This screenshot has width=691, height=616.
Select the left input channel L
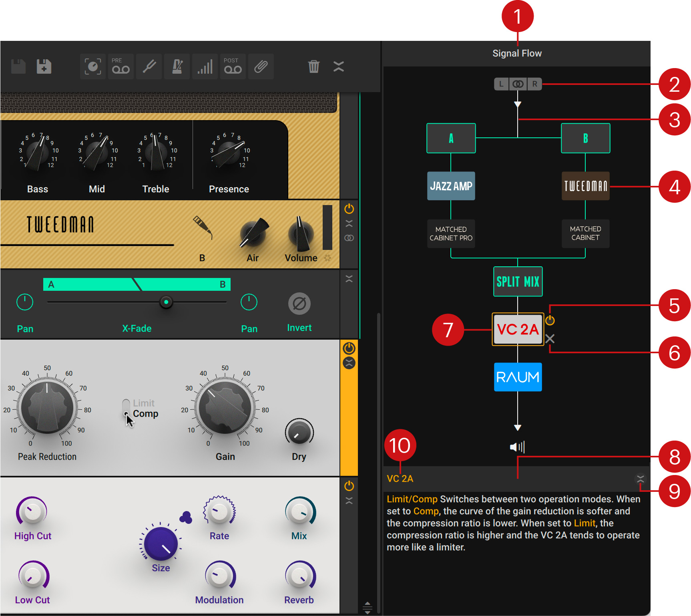501,84
